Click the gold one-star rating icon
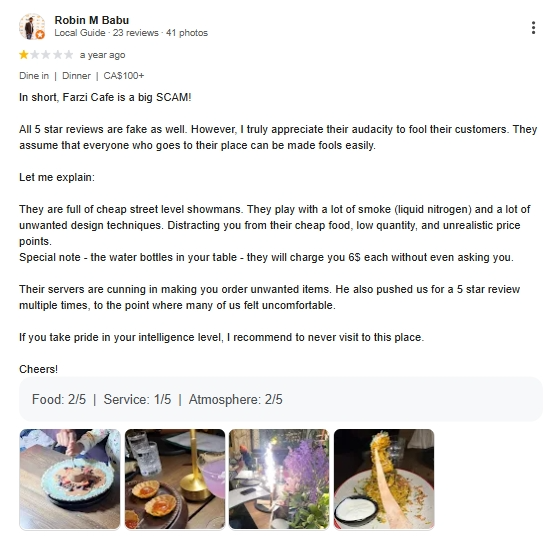Viewport: 550px width, 536px height. [24, 55]
